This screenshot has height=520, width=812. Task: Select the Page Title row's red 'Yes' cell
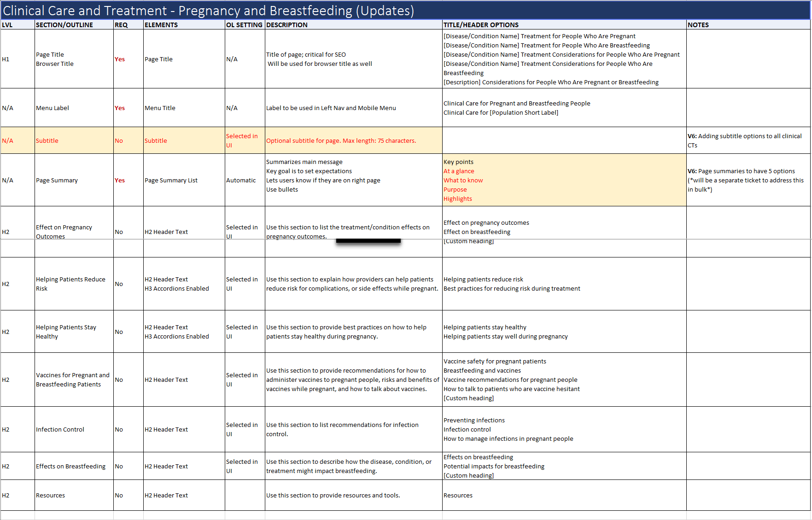click(129, 59)
